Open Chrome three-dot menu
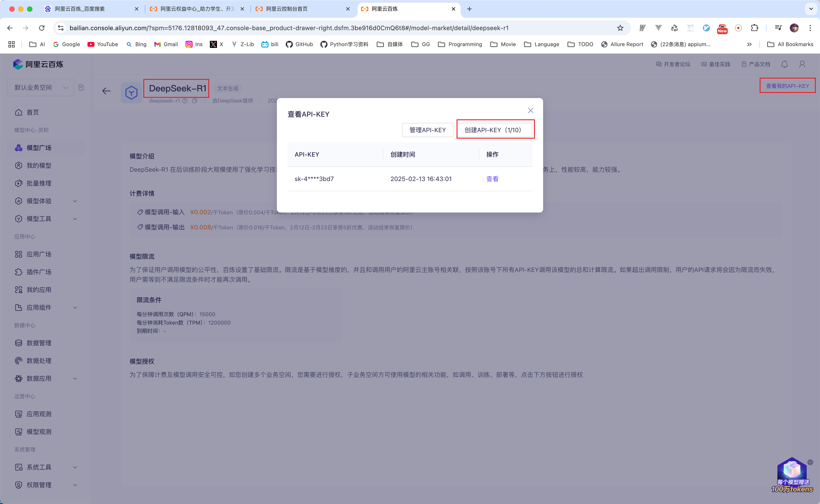Image resolution: width=820 pixels, height=504 pixels. (810, 28)
